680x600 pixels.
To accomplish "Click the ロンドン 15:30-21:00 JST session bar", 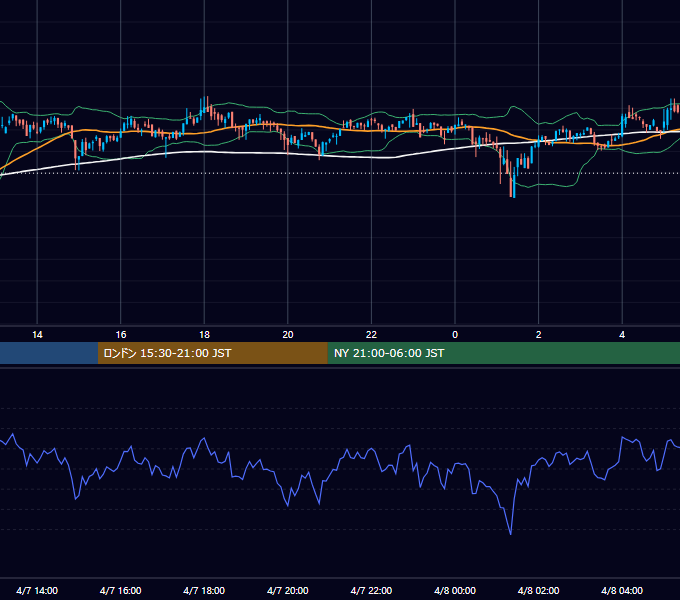I will 212,353.
